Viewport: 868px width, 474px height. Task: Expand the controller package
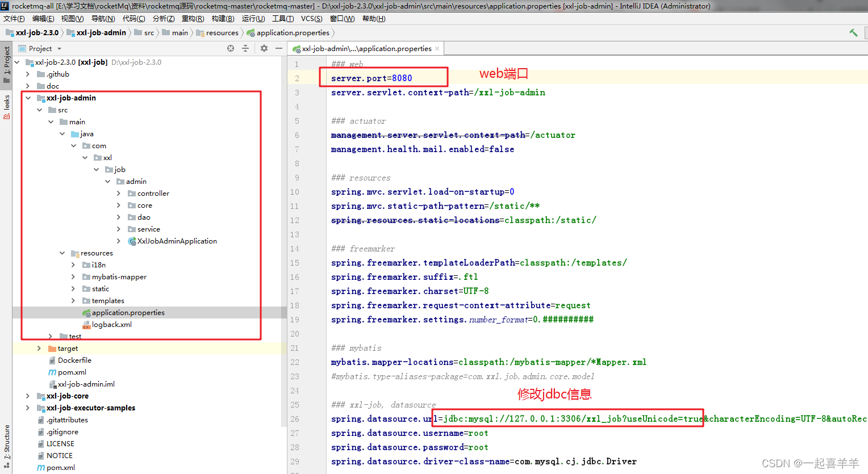click(119, 194)
